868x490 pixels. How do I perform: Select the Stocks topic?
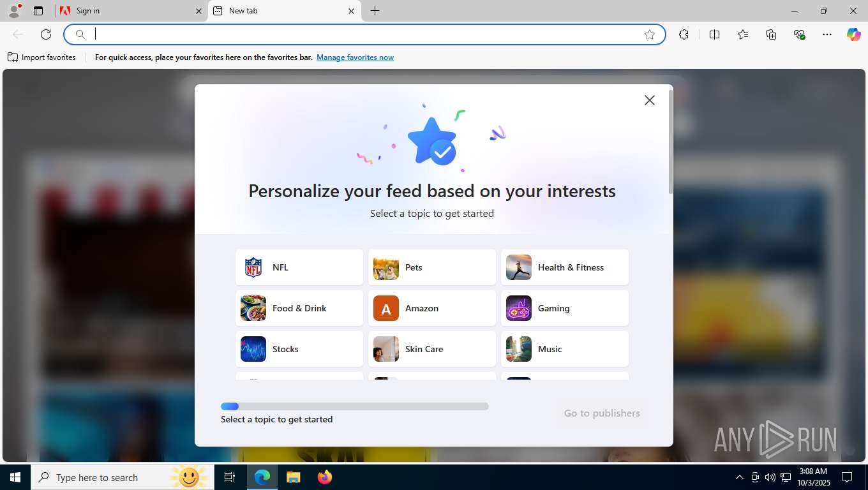pyautogui.click(x=299, y=349)
